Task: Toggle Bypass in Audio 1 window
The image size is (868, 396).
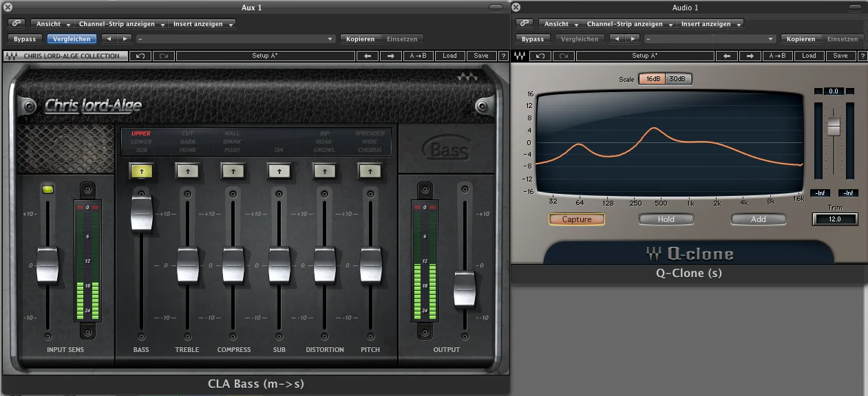Action: click(533, 39)
